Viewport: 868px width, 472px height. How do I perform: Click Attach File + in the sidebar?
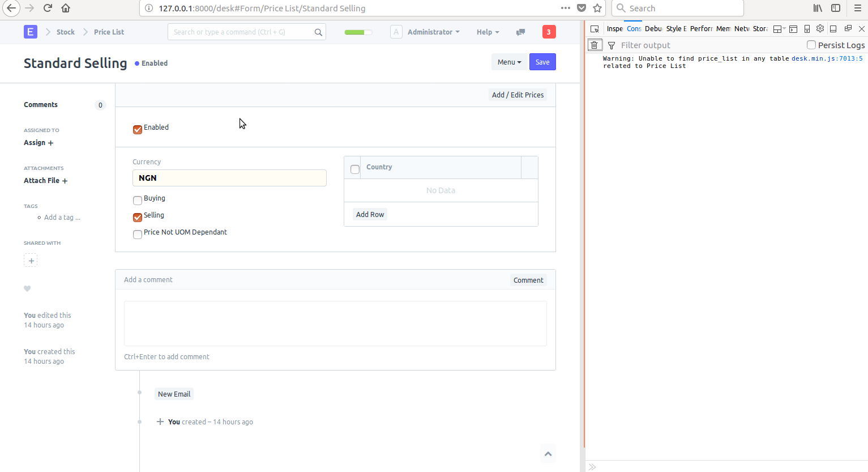[46, 181]
